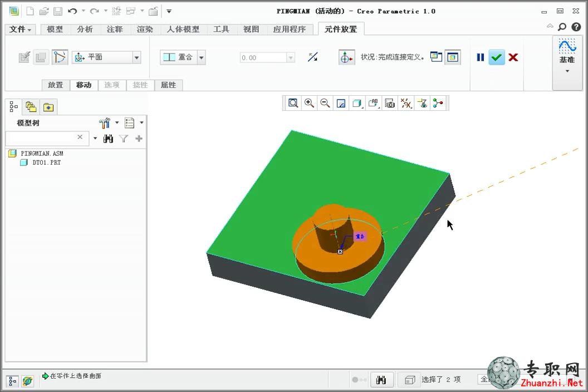Click the windows switcher icon

pos(130,11)
